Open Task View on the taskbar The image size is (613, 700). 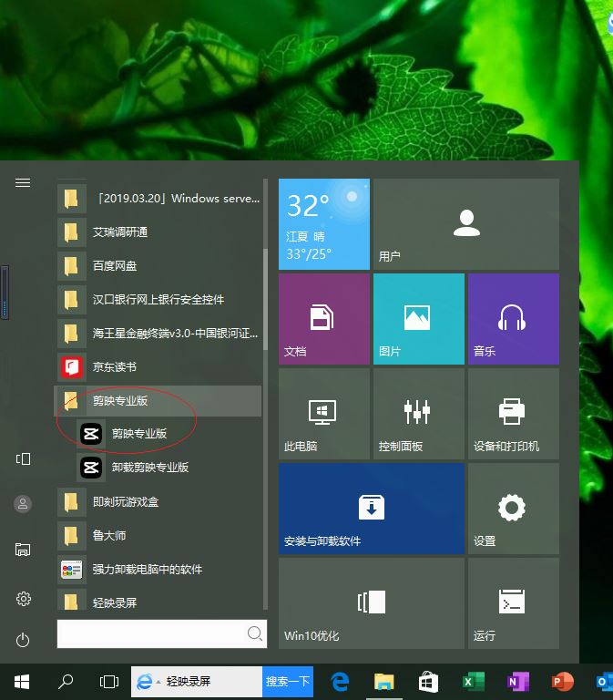click(109, 682)
